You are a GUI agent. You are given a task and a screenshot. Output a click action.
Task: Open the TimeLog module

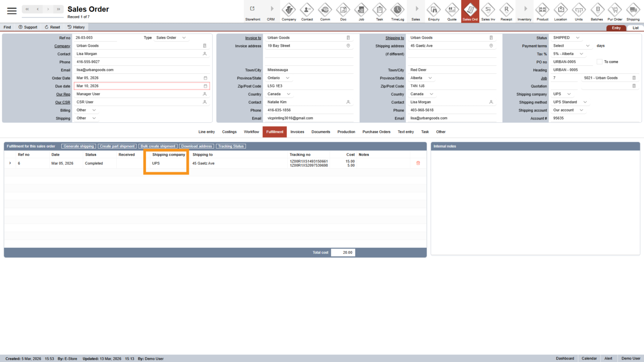[397, 11]
